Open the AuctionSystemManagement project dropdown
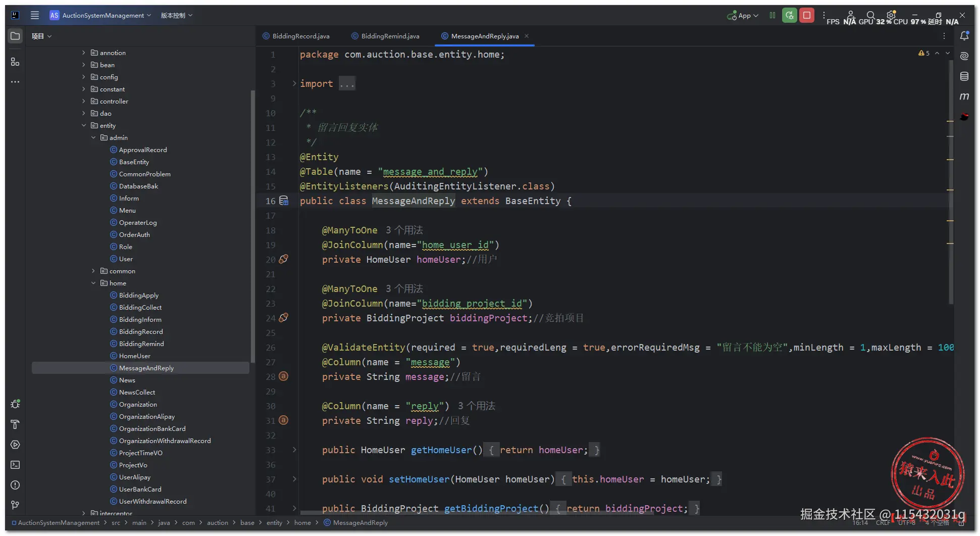980x536 pixels. coord(100,15)
